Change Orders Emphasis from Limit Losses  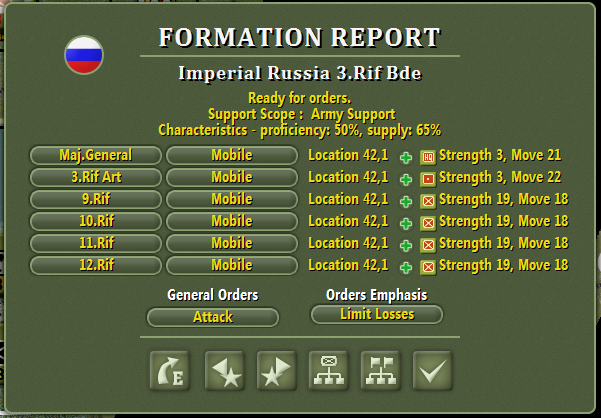tap(377, 315)
